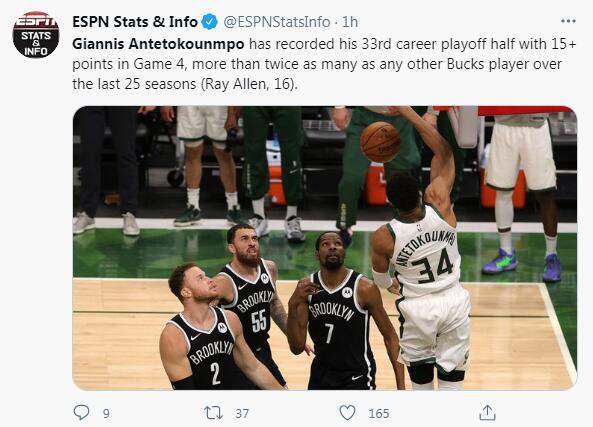This screenshot has width=593, height=427.
Task: Click the retweet count 37
Action: click(242, 413)
